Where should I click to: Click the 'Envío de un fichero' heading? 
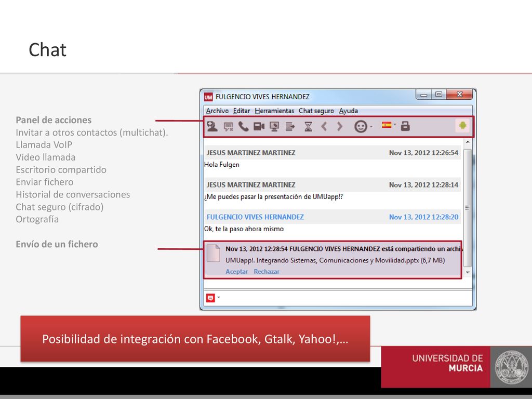[57, 244]
